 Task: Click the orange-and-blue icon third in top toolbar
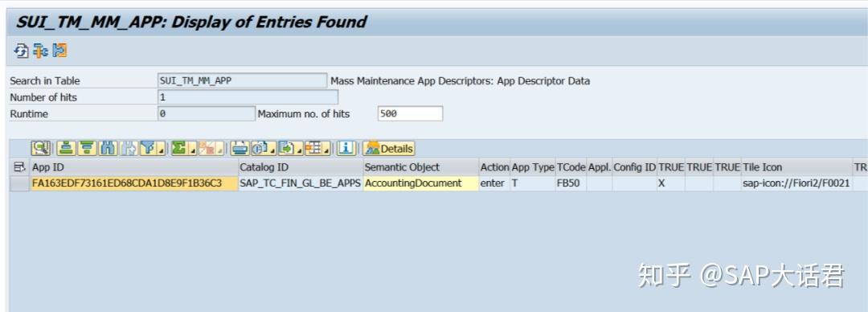59,51
